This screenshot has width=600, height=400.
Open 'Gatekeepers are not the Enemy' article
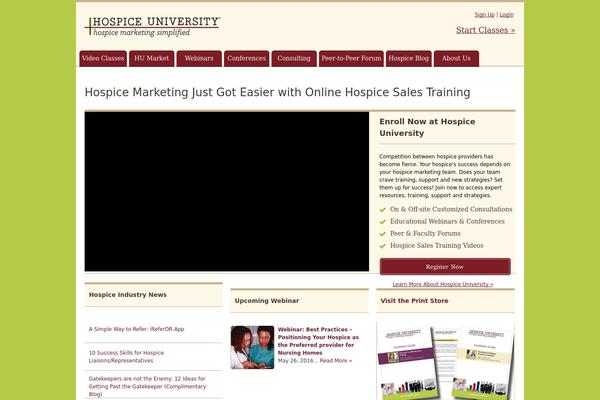tap(147, 386)
